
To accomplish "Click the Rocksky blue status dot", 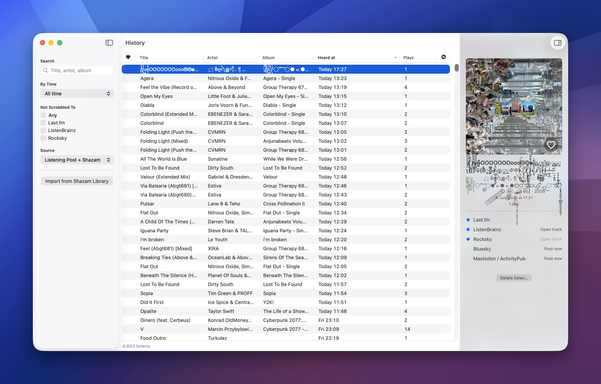I will pyautogui.click(x=468, y=239).
